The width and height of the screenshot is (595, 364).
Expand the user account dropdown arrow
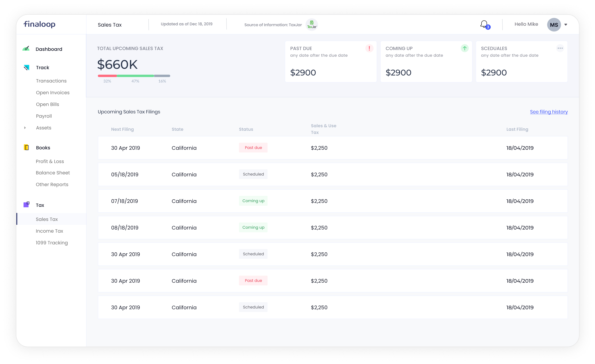pos(565,25)
